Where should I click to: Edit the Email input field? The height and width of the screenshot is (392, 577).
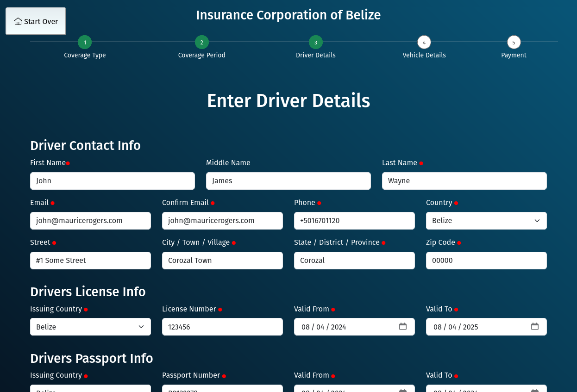pyautogui.click(x=90, y=221)
